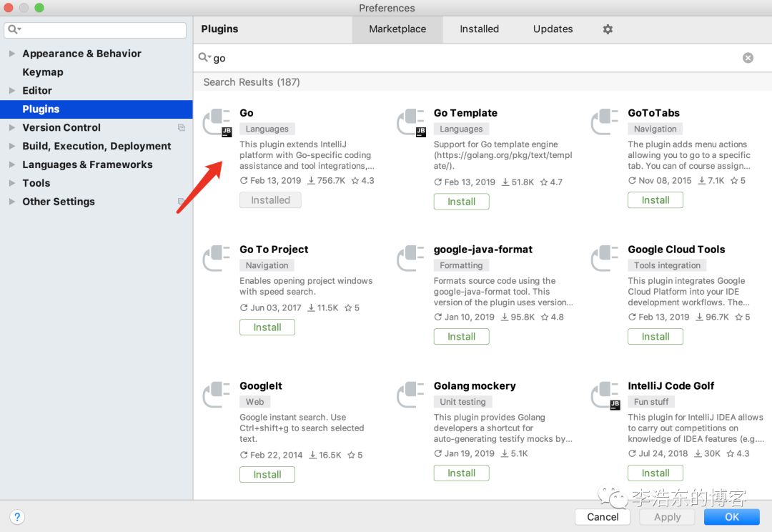Click the Fun stuff tag

(x=651, y=402)
